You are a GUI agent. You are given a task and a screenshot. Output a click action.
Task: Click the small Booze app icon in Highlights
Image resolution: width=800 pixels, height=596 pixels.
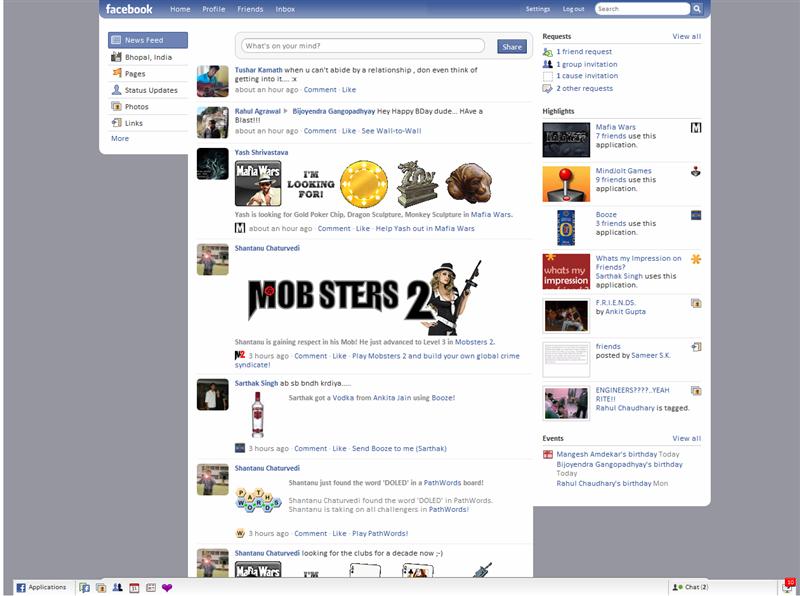(696, 215)
